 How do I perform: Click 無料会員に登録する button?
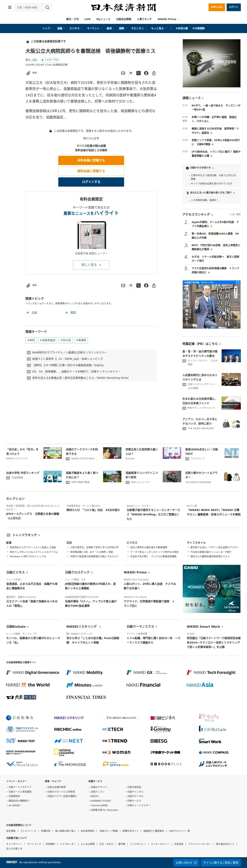coord(91,171)
